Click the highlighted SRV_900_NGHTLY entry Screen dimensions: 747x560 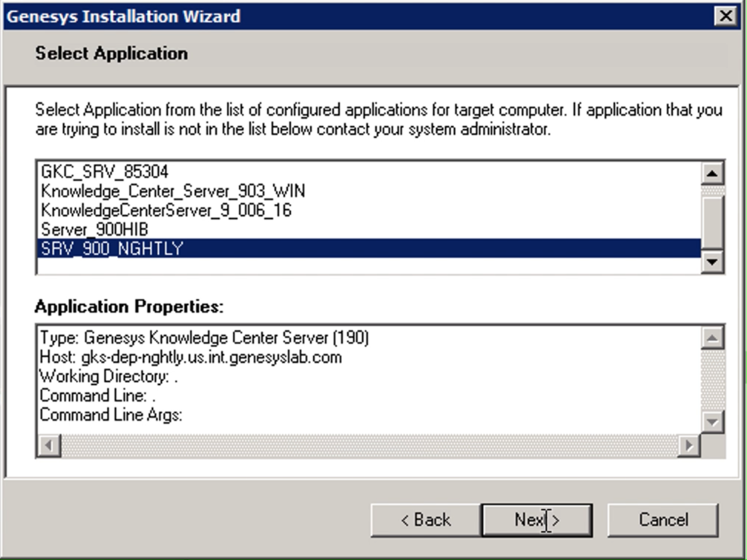[112, 249]
